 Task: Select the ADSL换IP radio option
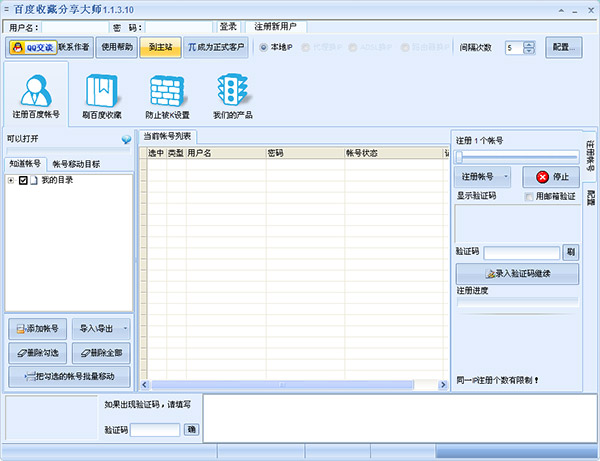pos(353,47)
